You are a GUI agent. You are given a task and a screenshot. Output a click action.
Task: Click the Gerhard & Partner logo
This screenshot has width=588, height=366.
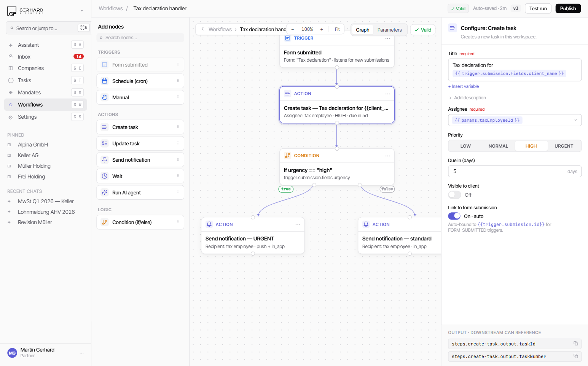click(x=25, y=11)
